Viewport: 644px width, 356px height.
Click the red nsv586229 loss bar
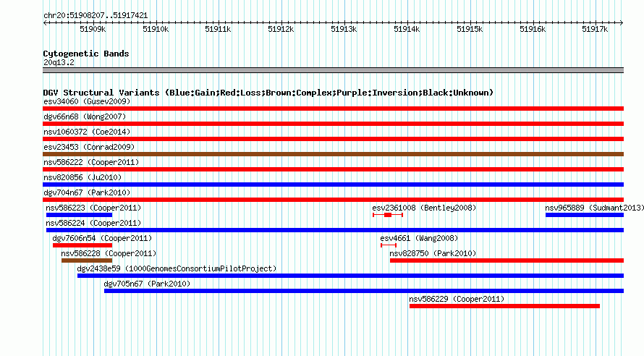[x=505, y=306]
